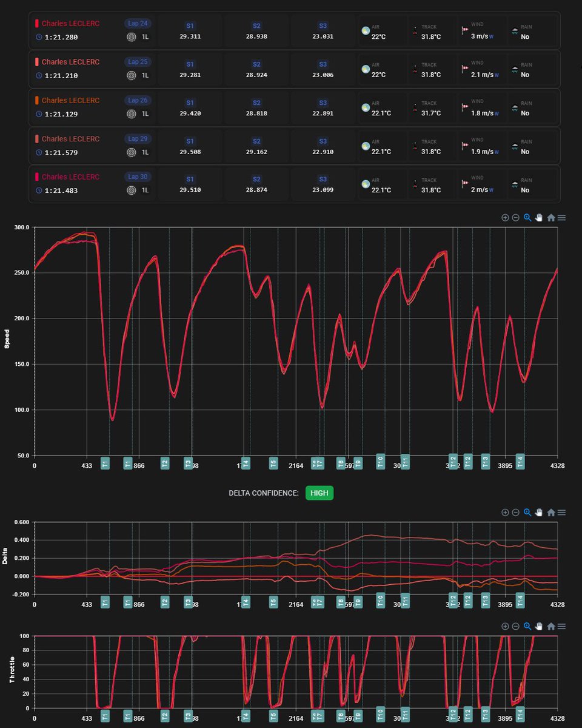Click sector time 29.311
Image resolution: width=582 pixels, height=728 pixels.
190,36
